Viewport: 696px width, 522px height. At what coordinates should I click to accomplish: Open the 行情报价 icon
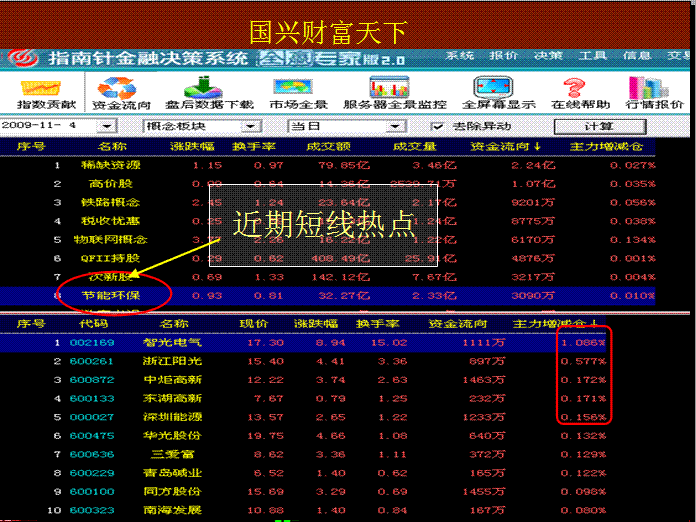[x=648, y=88]
